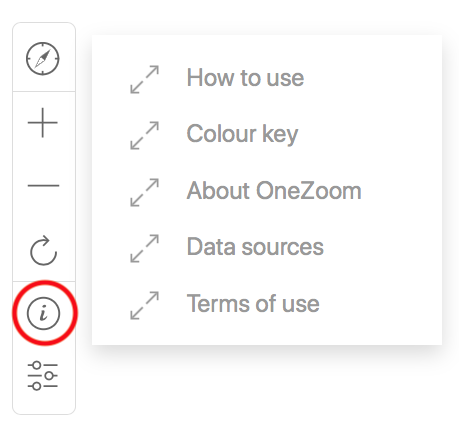This screenshot has width=459, height=424.
Task: Click expand arrows beside Colour key
Action: (x=144, y=135)
